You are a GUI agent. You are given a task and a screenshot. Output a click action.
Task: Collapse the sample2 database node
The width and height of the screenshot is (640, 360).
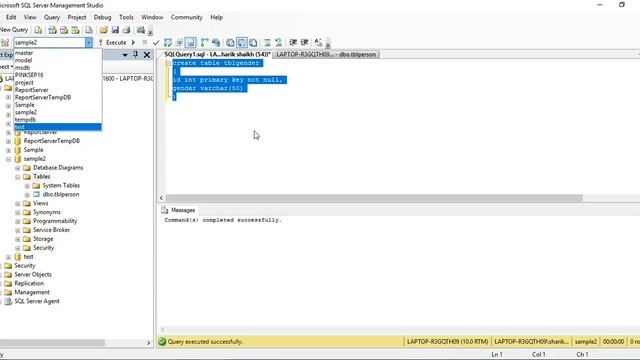tap(8, 159)
